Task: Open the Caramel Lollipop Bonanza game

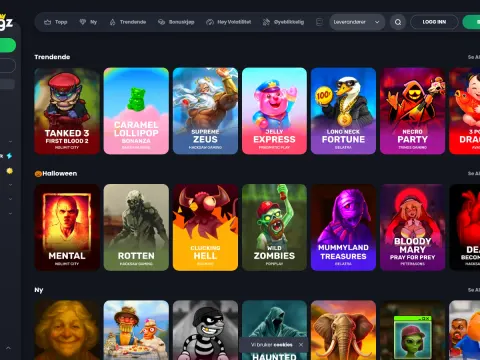Action: (136, 111)
